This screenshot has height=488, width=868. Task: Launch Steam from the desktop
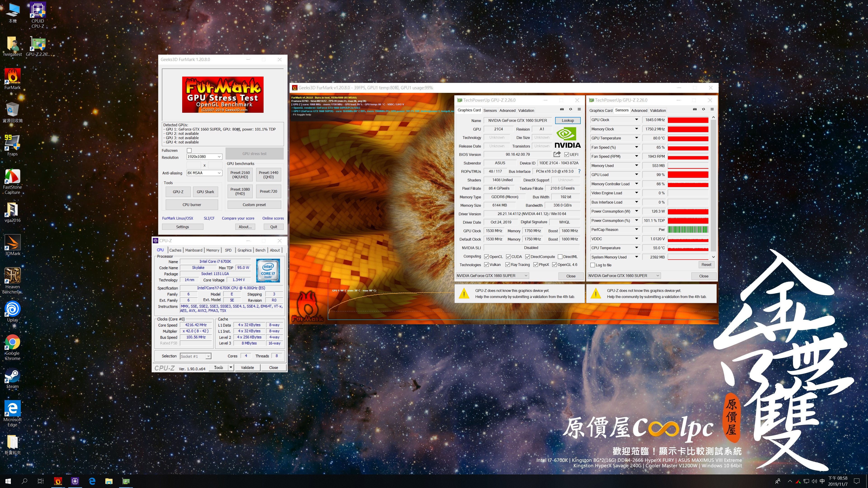click(12, 379)
